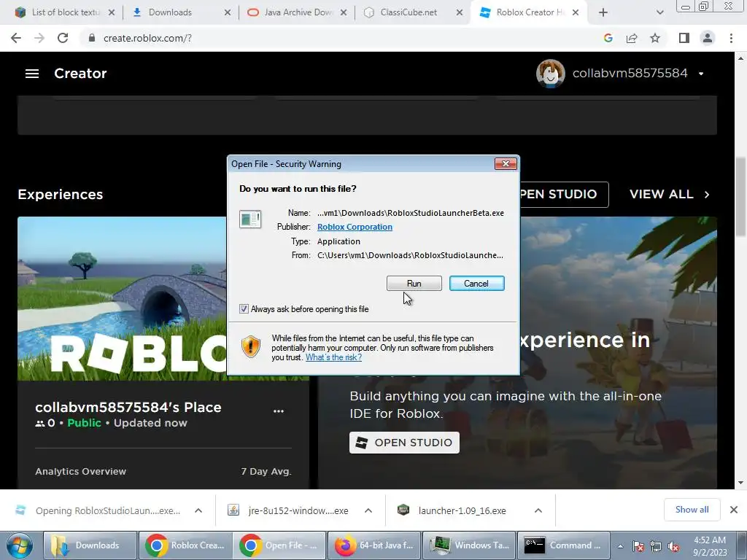Close the downloads bar
This screenshot has width=747, height=560.
click(x=734, y=510)
